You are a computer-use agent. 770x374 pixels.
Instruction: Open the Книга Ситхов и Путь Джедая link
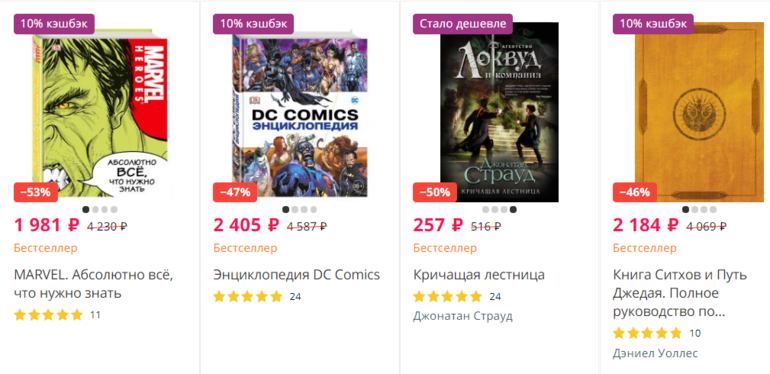(687, 293)
